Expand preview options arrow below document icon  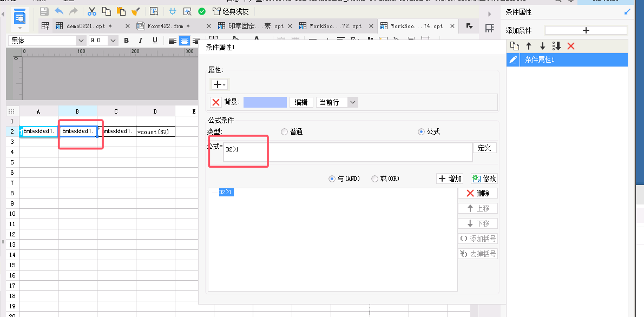[x=19, y=28]
